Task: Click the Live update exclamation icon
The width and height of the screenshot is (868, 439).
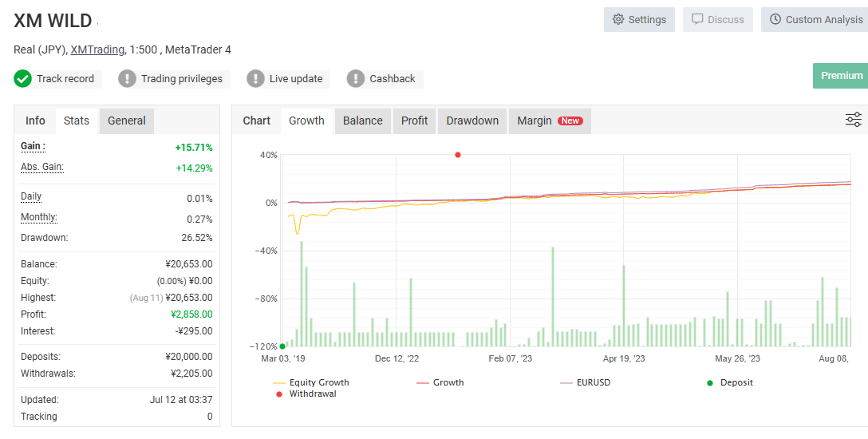Action: click(x=255, y=78)
